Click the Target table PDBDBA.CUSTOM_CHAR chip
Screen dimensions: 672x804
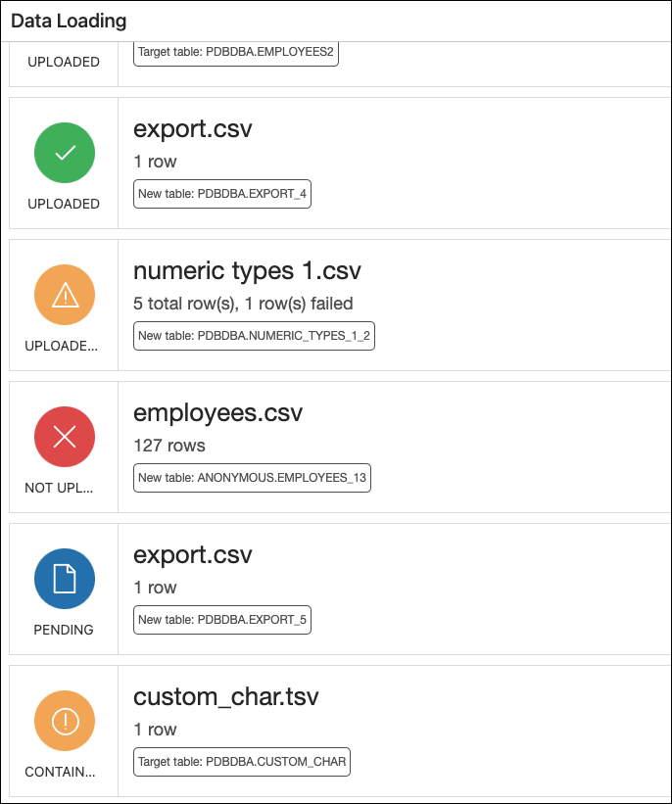[241, 761]
